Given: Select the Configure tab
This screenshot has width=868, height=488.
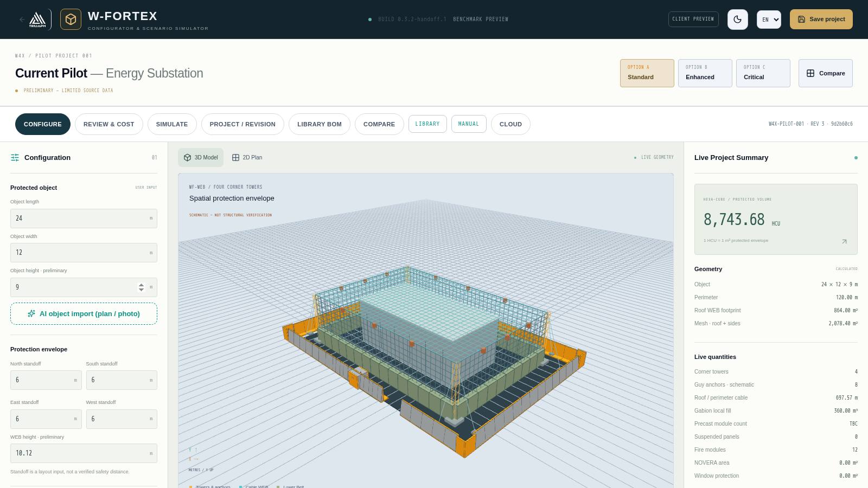Looking at the screenshot, I should click(43, 124).
